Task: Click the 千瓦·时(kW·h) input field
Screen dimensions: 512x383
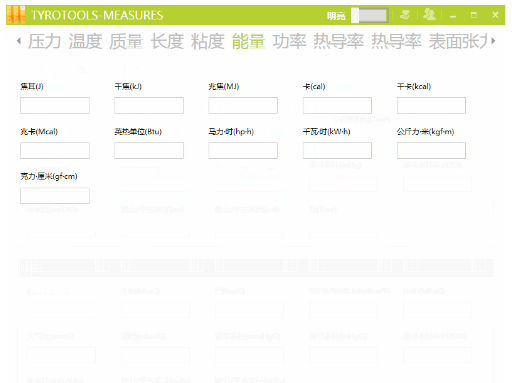Action: [x=337, y=150]
